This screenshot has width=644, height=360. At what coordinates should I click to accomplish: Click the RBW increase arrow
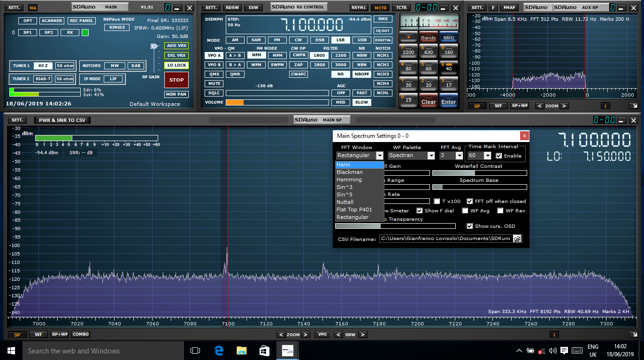click(363, 334)
